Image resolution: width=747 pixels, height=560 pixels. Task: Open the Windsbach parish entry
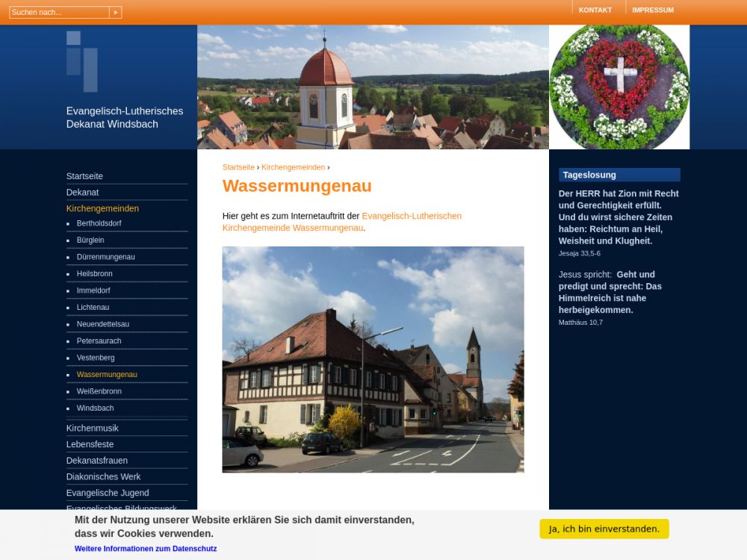point(95,408)
